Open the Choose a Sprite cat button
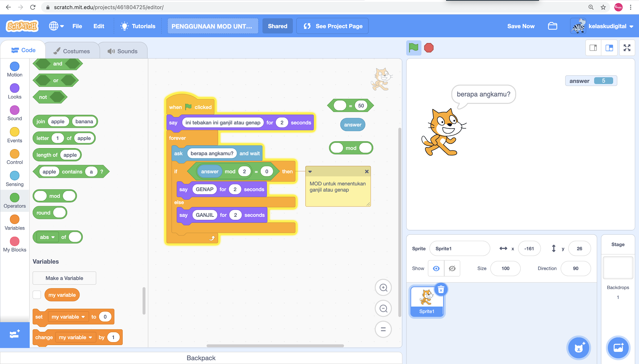 [579, 348]
